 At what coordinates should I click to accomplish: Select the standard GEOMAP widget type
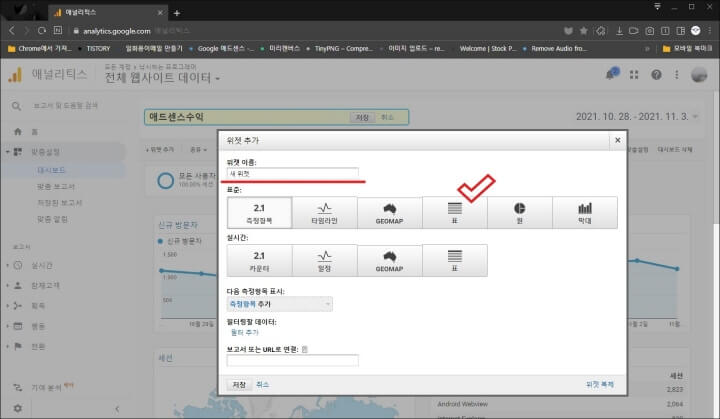pos(389,213)
